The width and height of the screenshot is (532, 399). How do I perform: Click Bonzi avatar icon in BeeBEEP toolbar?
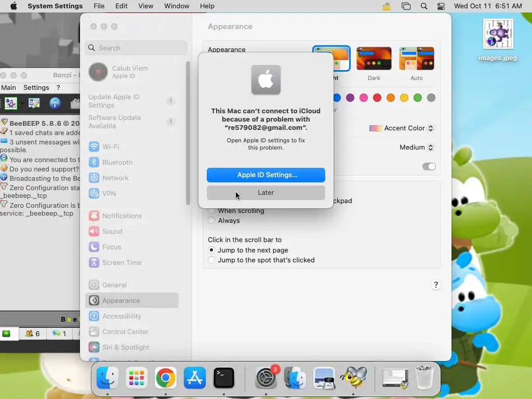10,103
